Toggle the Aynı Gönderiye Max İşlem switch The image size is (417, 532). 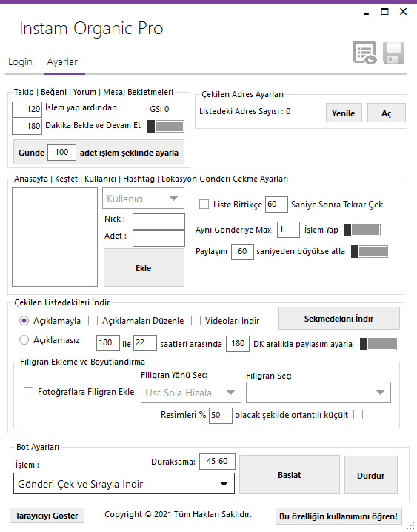click(361, 230)
